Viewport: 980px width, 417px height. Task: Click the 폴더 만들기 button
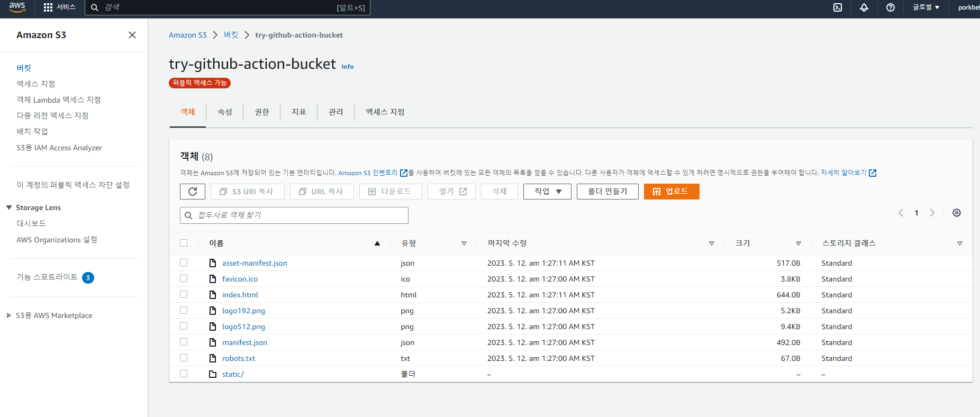(607, 192)
